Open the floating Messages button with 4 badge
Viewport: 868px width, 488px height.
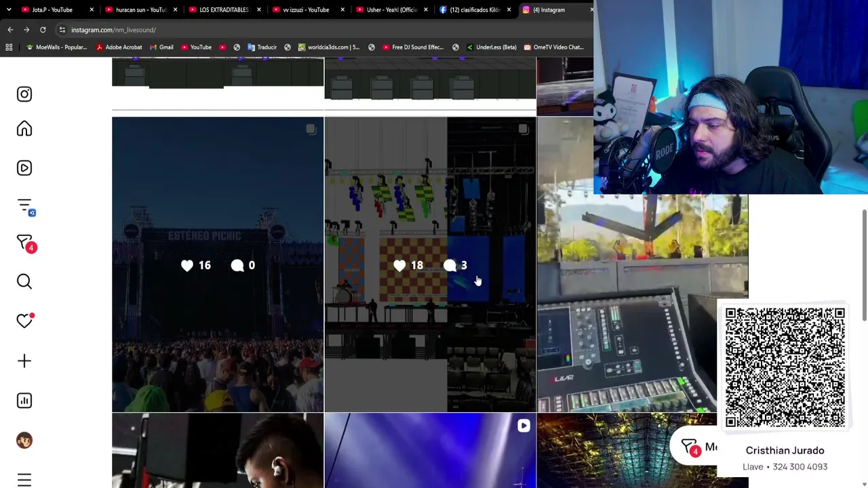693,447
